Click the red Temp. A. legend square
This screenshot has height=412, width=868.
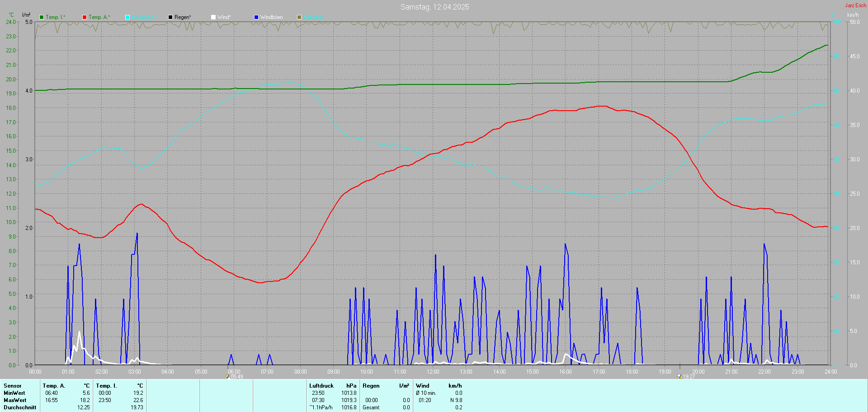(85, 17)
